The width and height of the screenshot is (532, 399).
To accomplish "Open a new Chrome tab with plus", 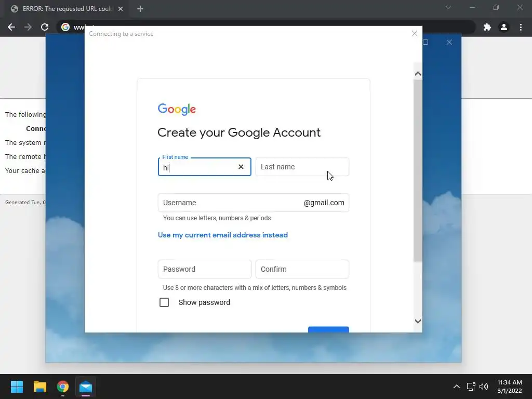I will pos(140,9).
